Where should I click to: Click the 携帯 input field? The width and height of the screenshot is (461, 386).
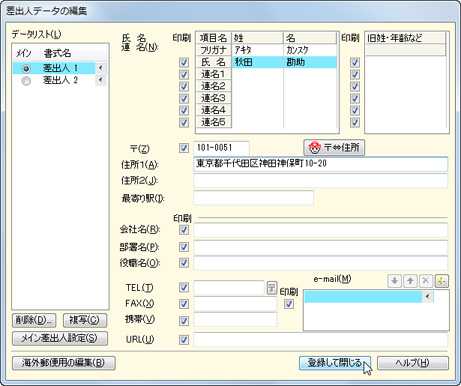235,320
